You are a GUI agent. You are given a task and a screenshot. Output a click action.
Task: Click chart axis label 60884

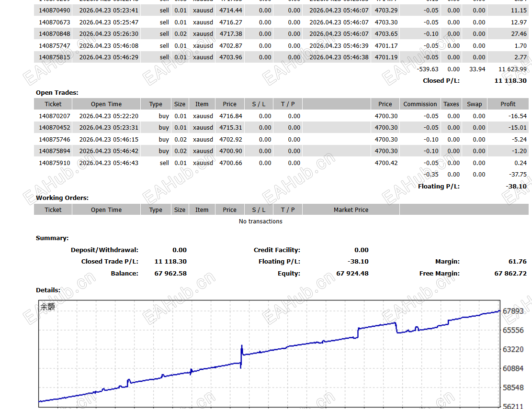[x=513, y=369]
